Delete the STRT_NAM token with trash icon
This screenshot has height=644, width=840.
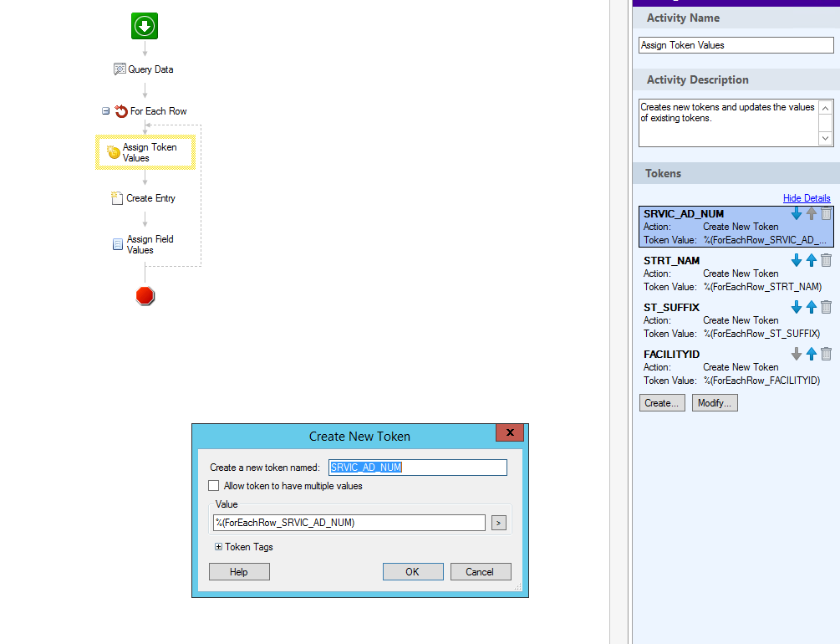coord(826,261)
